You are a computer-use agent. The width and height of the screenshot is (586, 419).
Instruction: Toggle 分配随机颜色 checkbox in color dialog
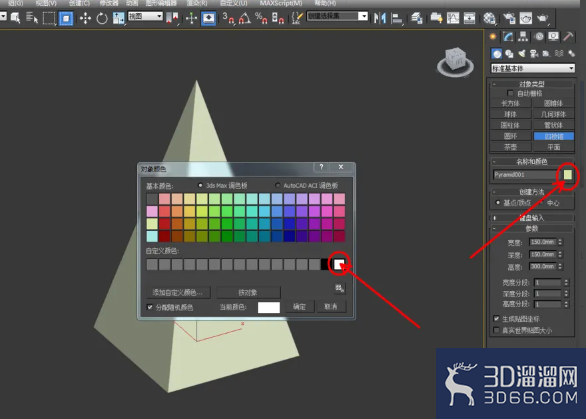(x=150, y=307)
